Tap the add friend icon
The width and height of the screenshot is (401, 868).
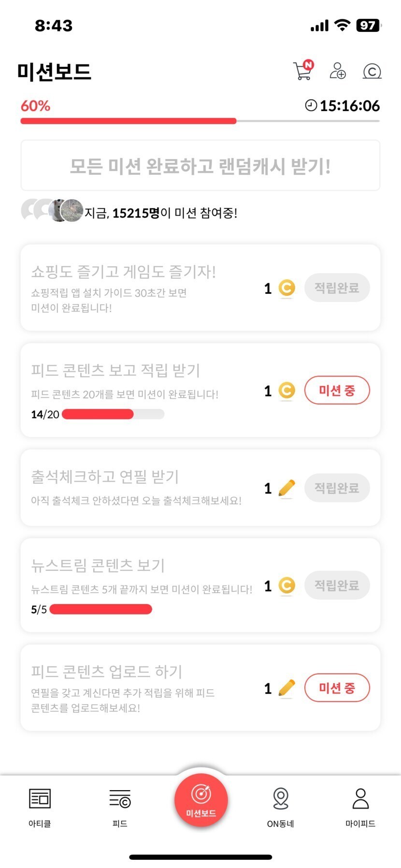(x=338, y=71)
